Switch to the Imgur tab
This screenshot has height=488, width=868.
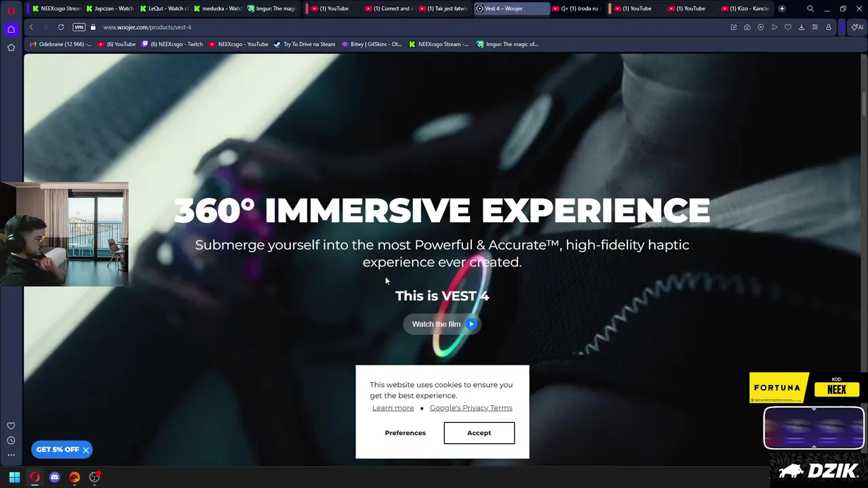click(271, 9)
